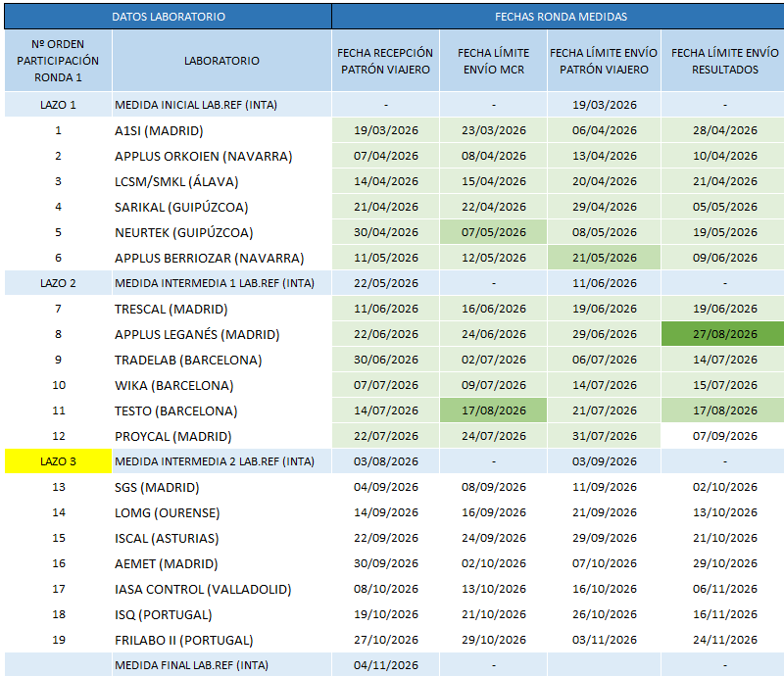The image size is (784, 676).
Task: Click the 05/05/2026 results cell for SARIKAL
Action: [x=724, y=207]
